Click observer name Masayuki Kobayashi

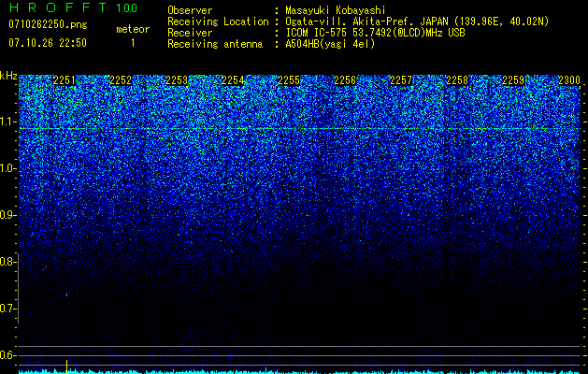336,10
